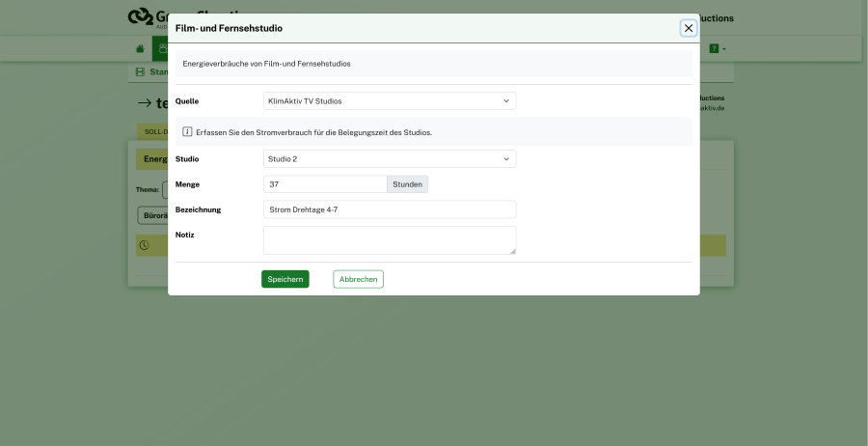Click into the Notiz text area
This screenshot has height=446, width=868.
tap(390, 239)
